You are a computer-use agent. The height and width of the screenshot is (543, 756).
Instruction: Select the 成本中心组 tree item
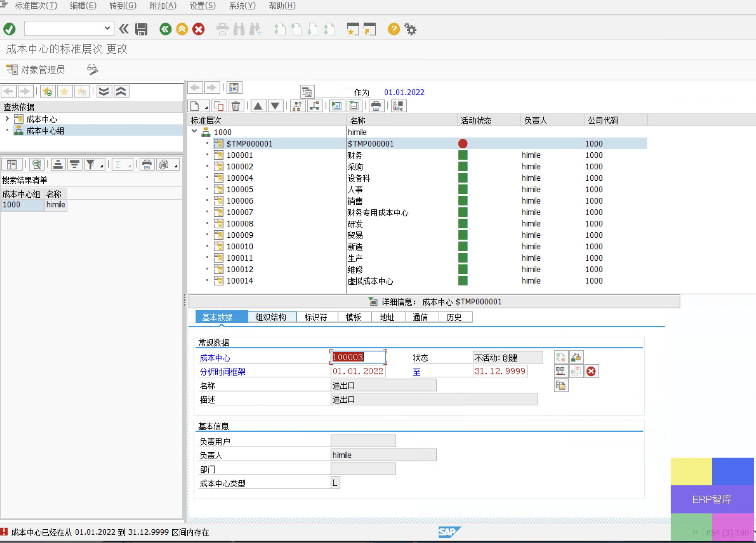45,131
